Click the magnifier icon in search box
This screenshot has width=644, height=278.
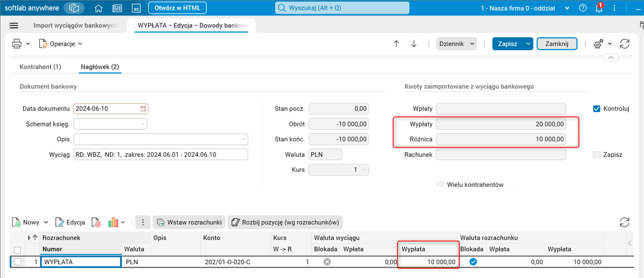click(x=282, y=8)
